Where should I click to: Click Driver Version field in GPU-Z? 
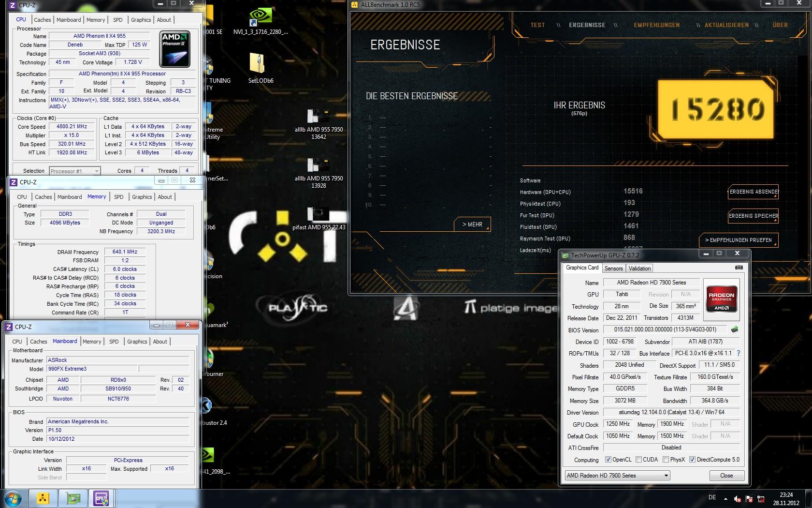671,413
